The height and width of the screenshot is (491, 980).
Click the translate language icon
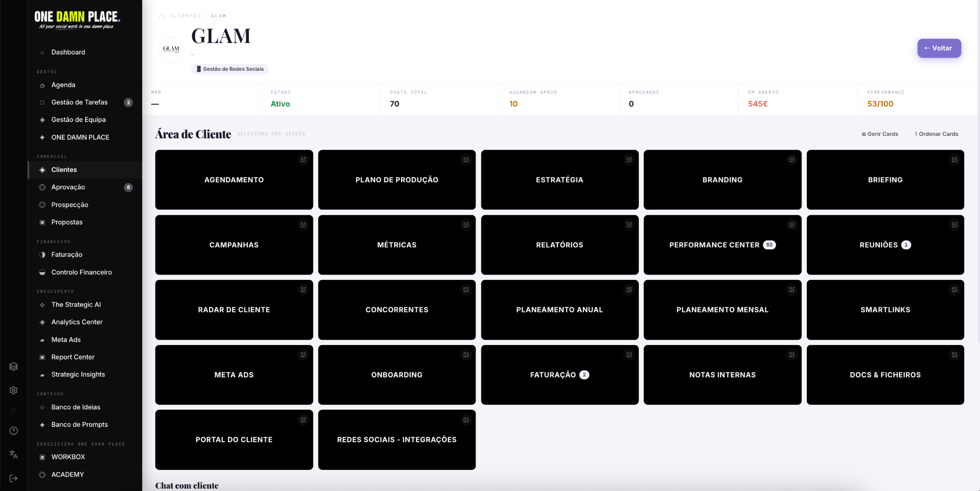[x=14, y=454]
